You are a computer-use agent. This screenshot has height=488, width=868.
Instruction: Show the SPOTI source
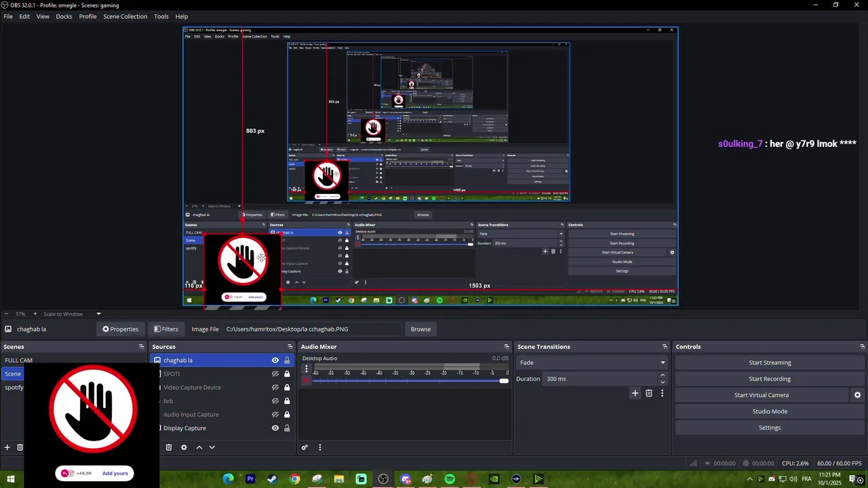(x=275, y=374)
